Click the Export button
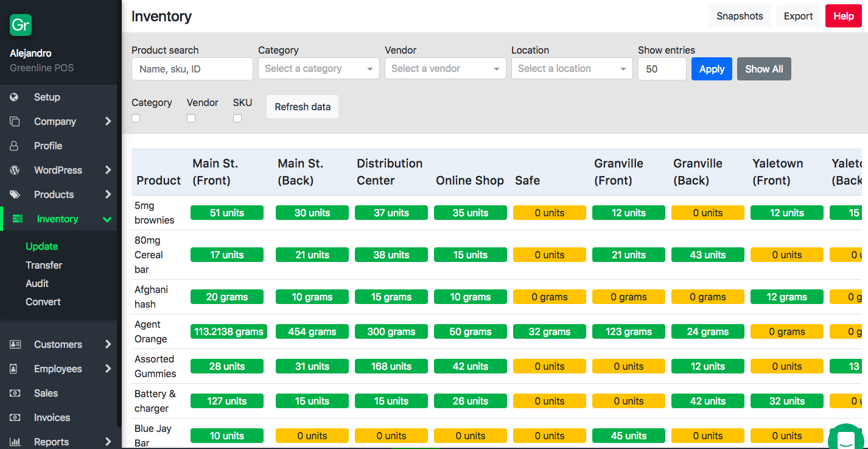 [798, 16]
